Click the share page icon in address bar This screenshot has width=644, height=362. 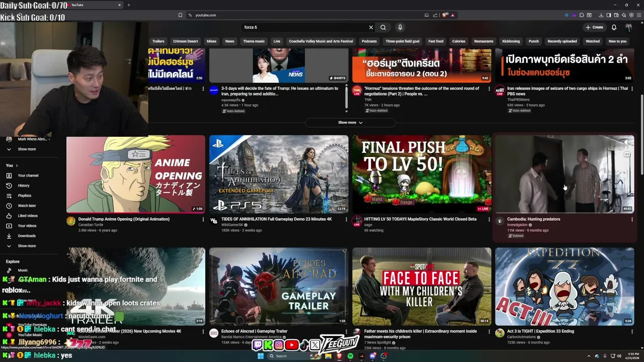tap(435, 15)
